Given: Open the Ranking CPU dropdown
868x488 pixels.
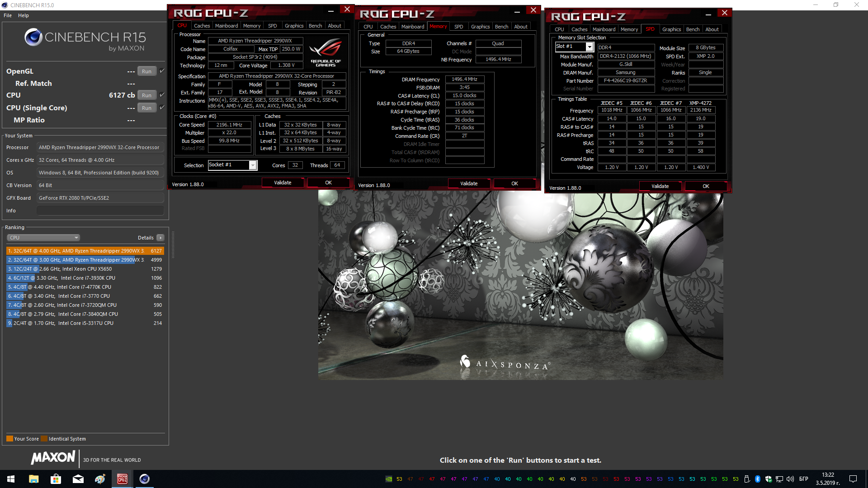Looking at the screenshot, I should pyautogui.click(x=43, y=238).
